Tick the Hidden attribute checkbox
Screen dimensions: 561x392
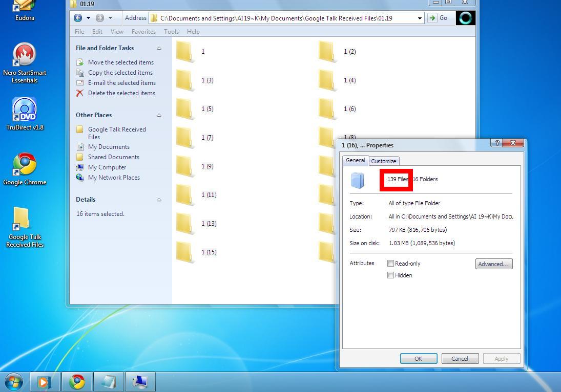pos(391,275)
